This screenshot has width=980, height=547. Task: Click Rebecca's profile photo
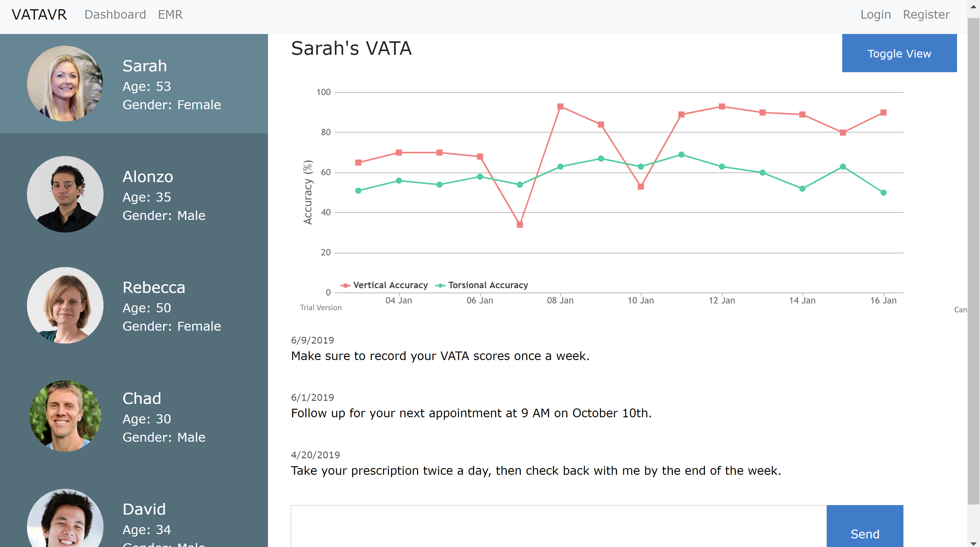pos(65,305)
